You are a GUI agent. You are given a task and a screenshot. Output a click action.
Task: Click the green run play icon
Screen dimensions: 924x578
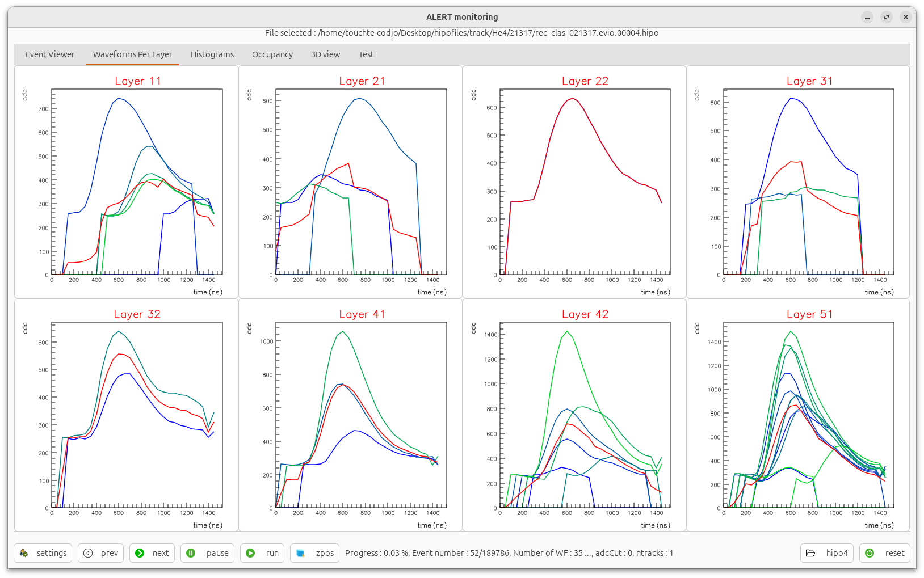point(250,553)
